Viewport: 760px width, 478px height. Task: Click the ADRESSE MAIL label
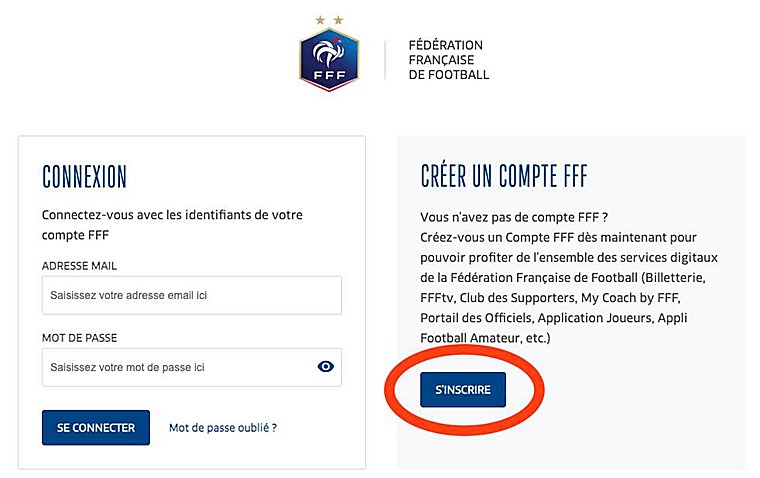click(x=79, y=266)
